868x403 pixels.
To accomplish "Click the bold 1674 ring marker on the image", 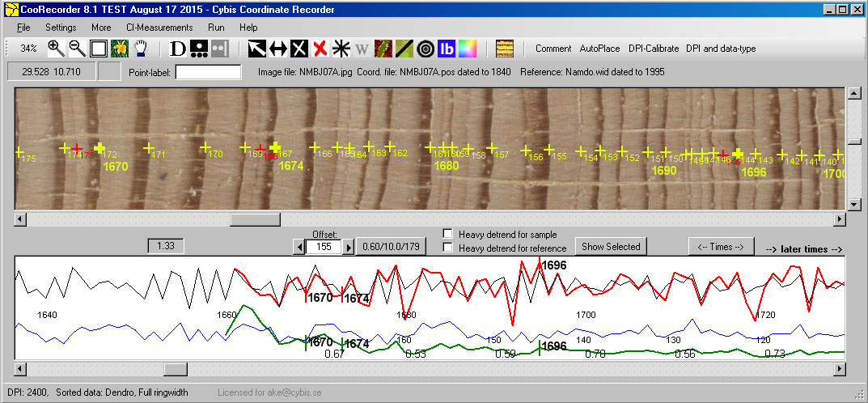I will tap(274, 147).
